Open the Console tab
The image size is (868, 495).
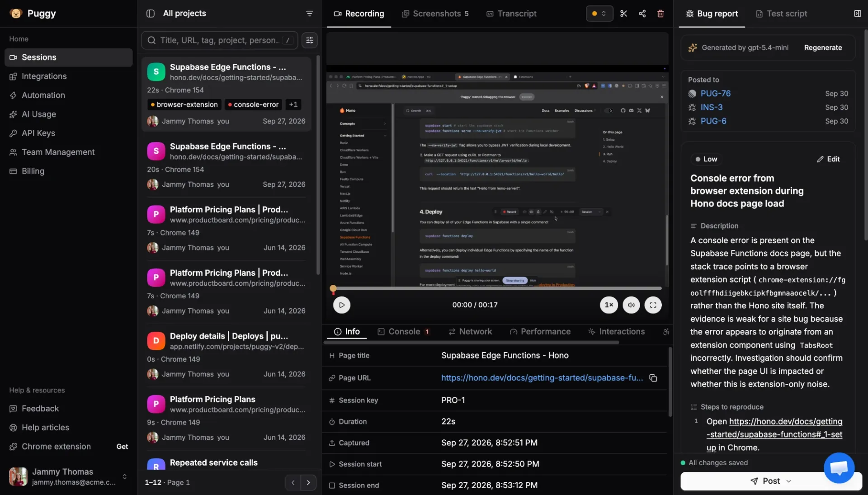404,332
